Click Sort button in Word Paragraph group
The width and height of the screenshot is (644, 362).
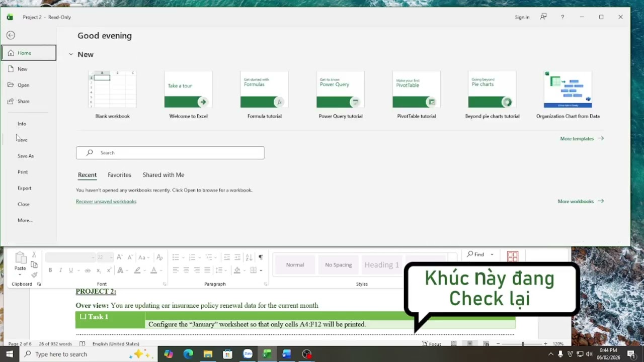[x=249, y=257]
